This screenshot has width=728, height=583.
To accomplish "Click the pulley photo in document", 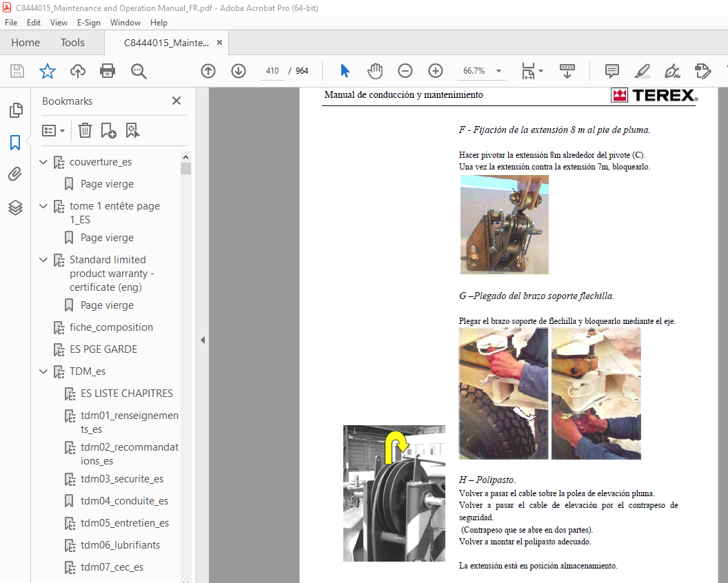I will (394, 493).
